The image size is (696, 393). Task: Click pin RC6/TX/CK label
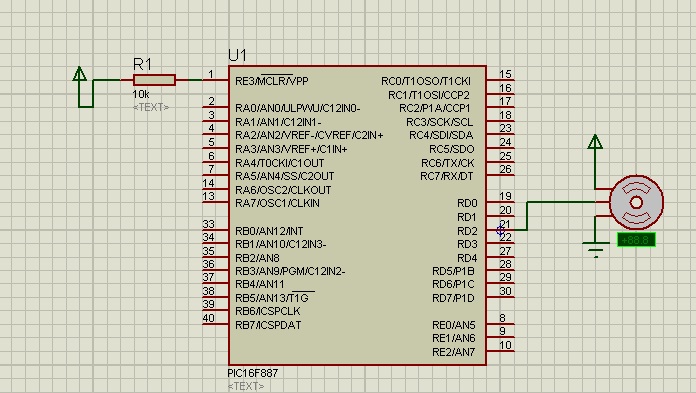point(447,163)
